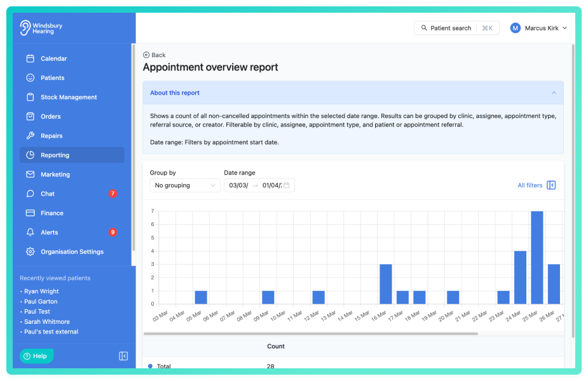Open the Repairs section
Viewport: 588px width, 381px height.
point(72,136)
